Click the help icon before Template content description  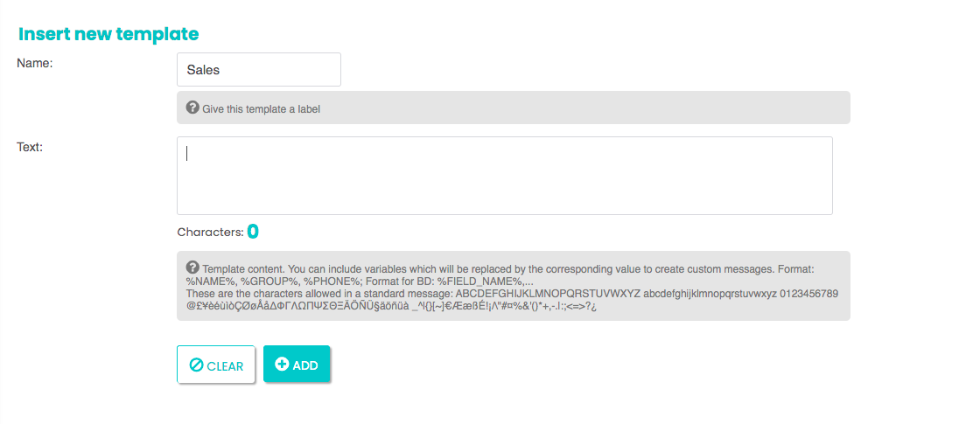(193, 267)
